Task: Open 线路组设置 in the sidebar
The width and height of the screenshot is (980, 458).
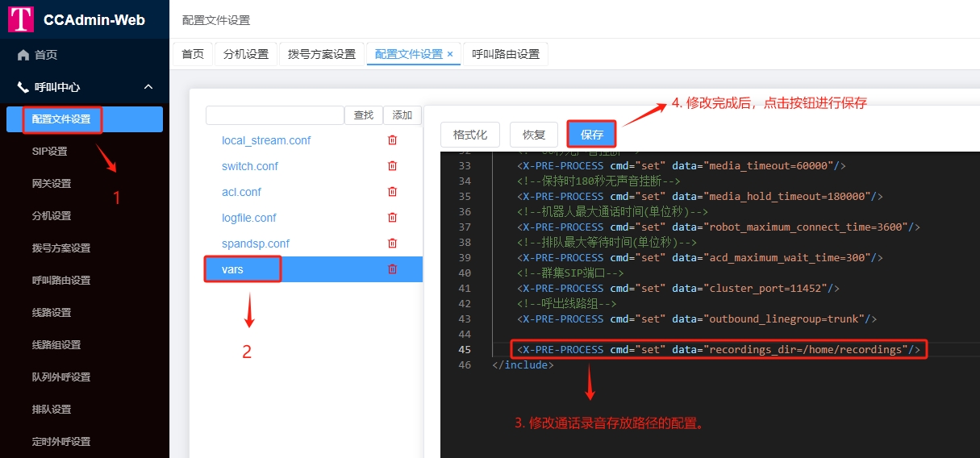Action: [85, 345]
